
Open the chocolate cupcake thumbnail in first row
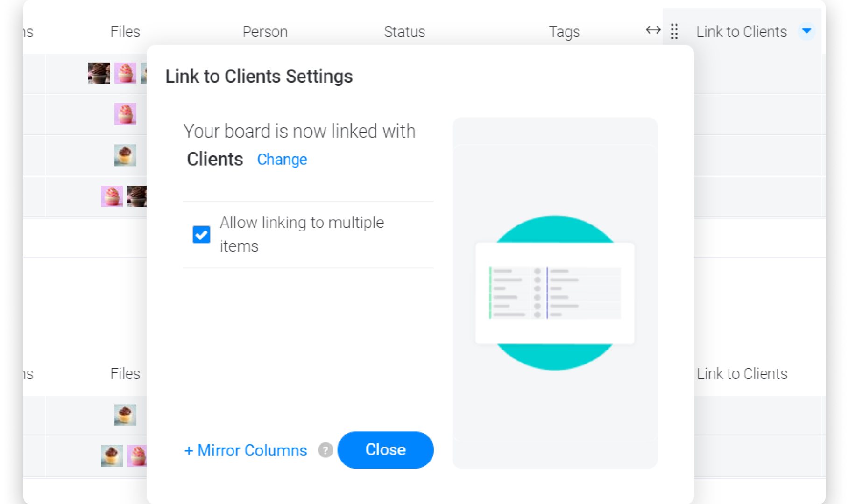tap(99, 73)
